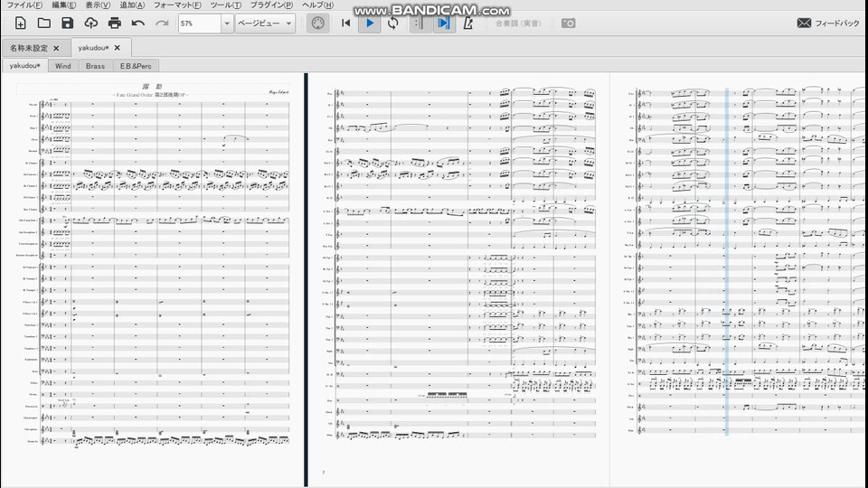Click the 57% zoom input field
The width and height of the screenshot is (868, 488).
click(x=199, y=23)
